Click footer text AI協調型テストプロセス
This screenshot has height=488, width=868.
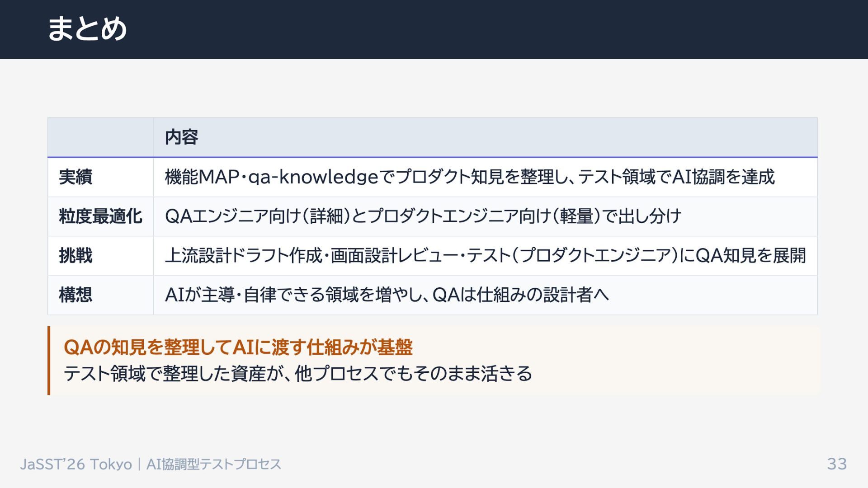(x=213, y=464)
